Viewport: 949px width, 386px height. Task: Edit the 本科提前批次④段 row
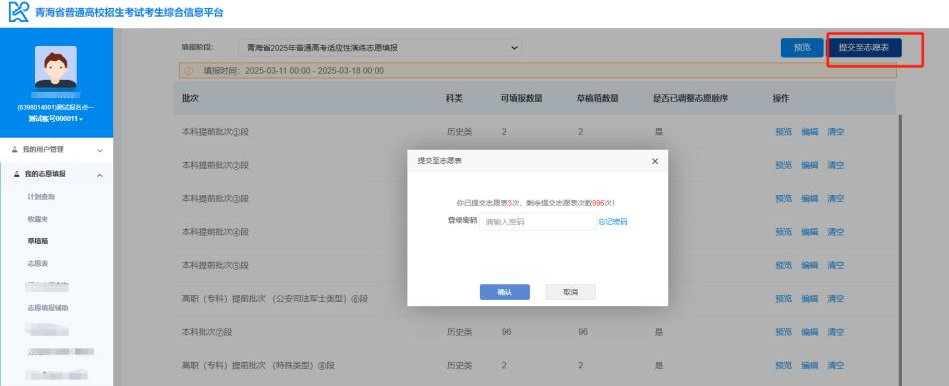pos(809,232)
